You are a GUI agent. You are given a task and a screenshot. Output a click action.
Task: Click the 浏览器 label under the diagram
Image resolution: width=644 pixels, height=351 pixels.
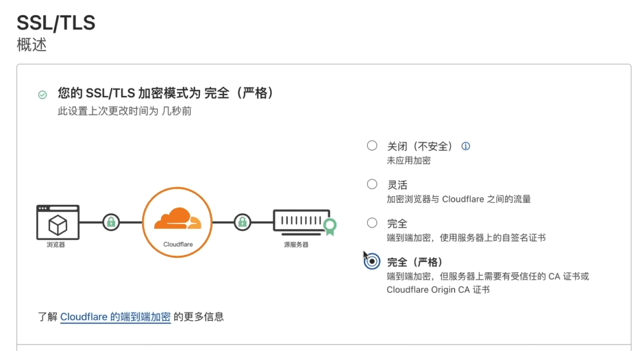tap(56, 245)
